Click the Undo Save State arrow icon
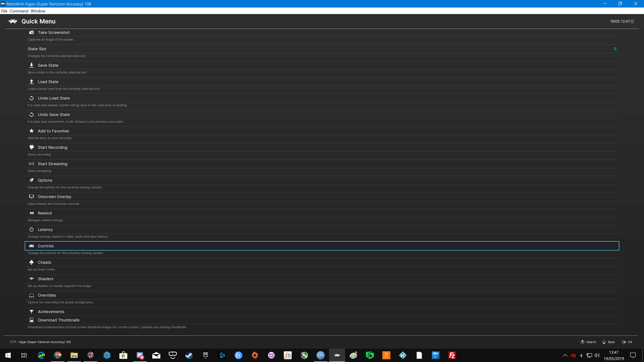Screen dimensions: 644x362 tap(32, 115)
